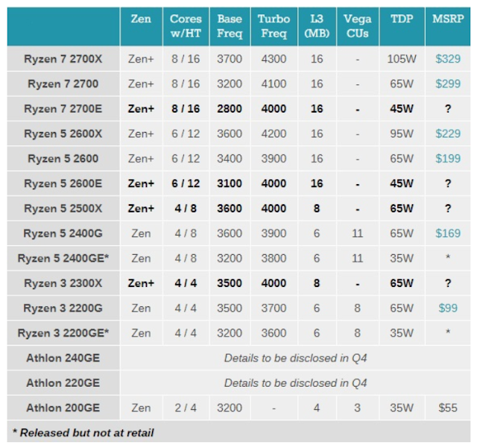Click the $55 price of Athlon 200GE
The height and width of the screenshot is (448, 477).
[448, 408]
